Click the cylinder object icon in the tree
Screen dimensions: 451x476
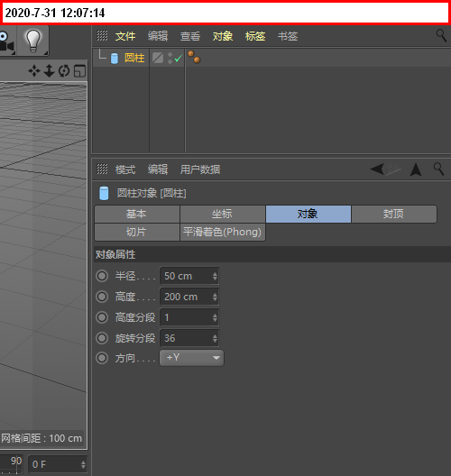[x=115, y=58]
